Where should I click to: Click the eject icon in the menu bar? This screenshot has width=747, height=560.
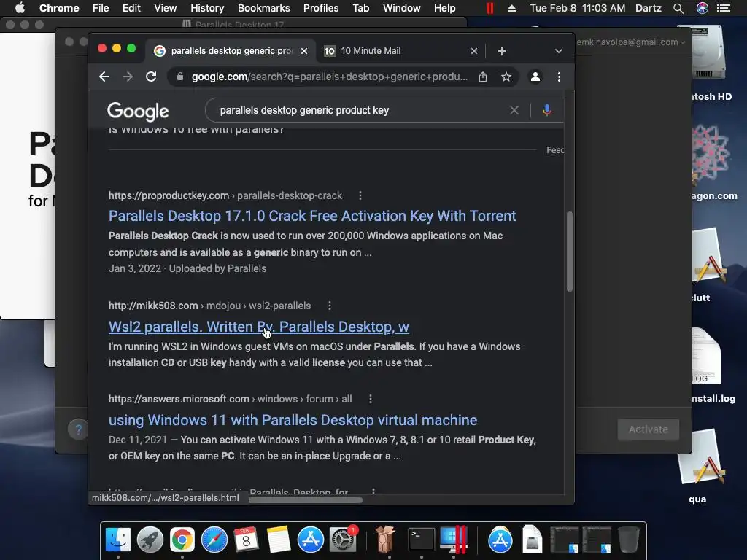pos(511,8)
